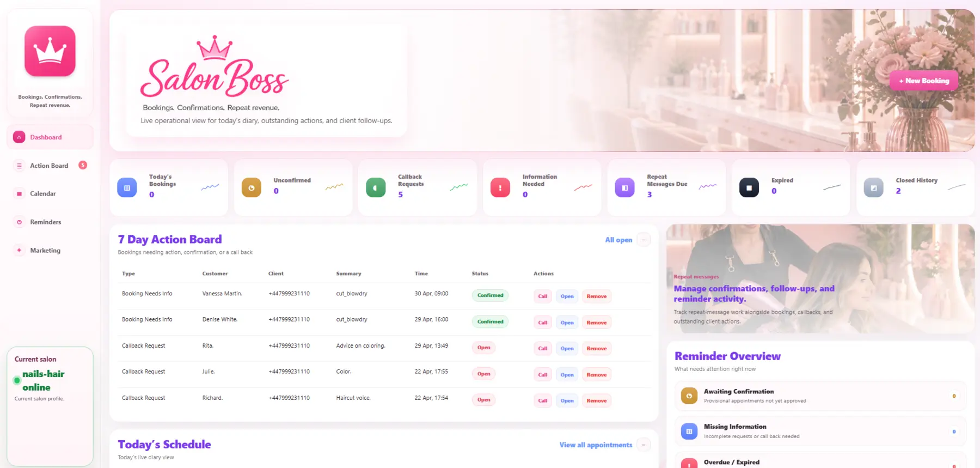Viewport: 980px width, 468px height.
Task: Click Confirmed status for Vanessa Martin
Action: tap(490, 295)
